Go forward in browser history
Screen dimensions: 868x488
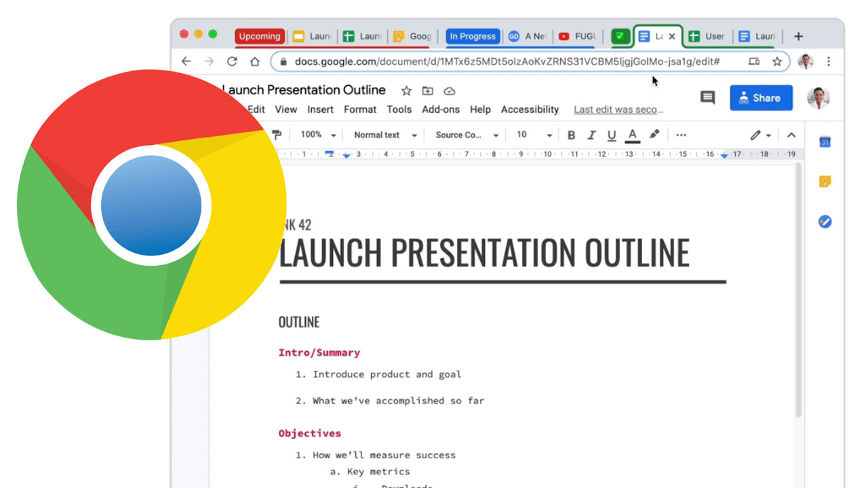point(209,61)
